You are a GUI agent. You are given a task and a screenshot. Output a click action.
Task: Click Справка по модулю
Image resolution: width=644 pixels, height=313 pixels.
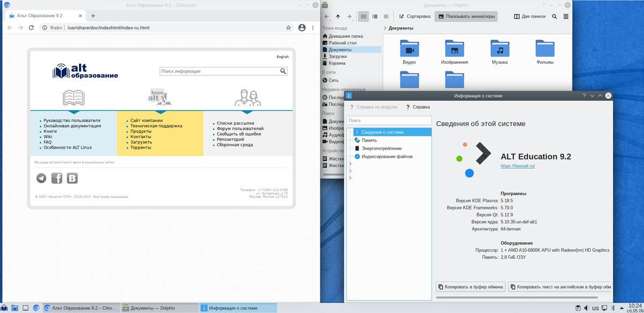[373, 107]
